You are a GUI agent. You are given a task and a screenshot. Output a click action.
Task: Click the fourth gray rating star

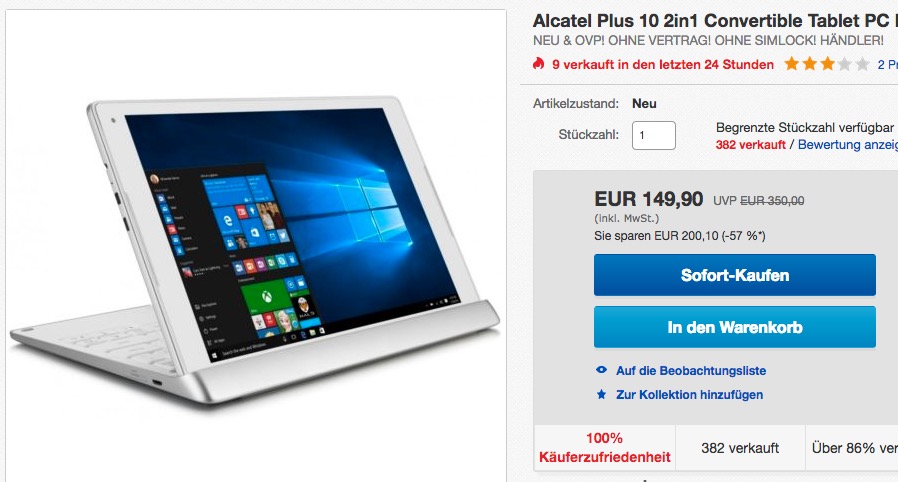pos(845,64)
